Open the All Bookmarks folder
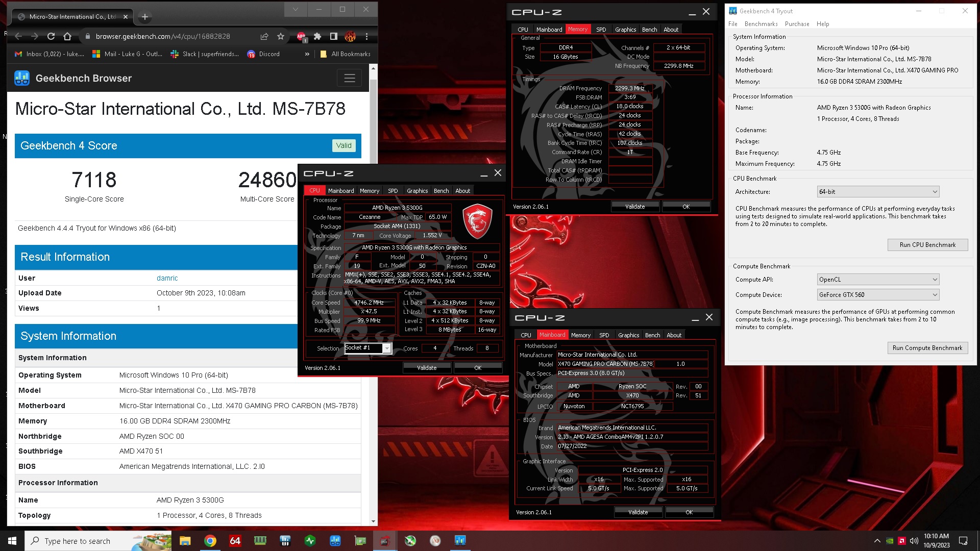The height and width of the screenshot is (551, 980). pyautogui.click(x=345, y=54)
